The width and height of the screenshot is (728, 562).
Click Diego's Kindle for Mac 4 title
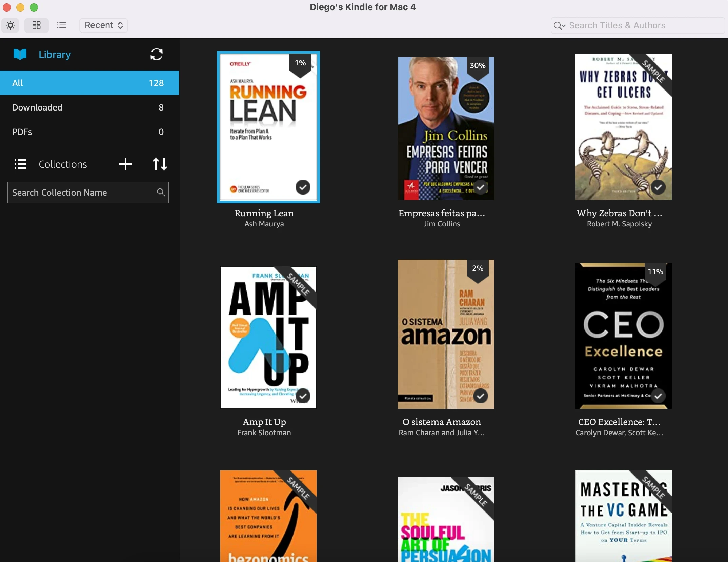[x=363, y=7]
